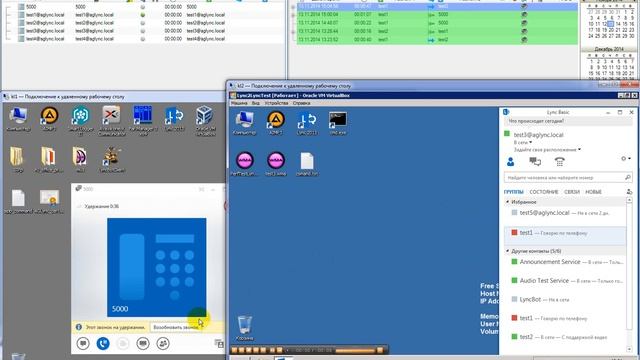Screen dimensions: 640x360
Task: Select the НОВЫЕ tab in Lync
Action: coord(593,191)
